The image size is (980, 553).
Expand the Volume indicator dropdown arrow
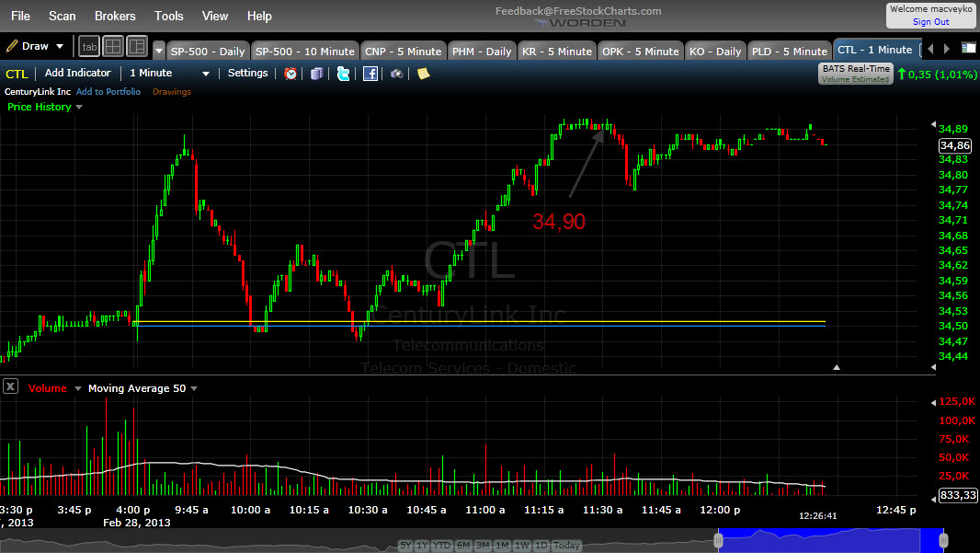coord(78,388)
